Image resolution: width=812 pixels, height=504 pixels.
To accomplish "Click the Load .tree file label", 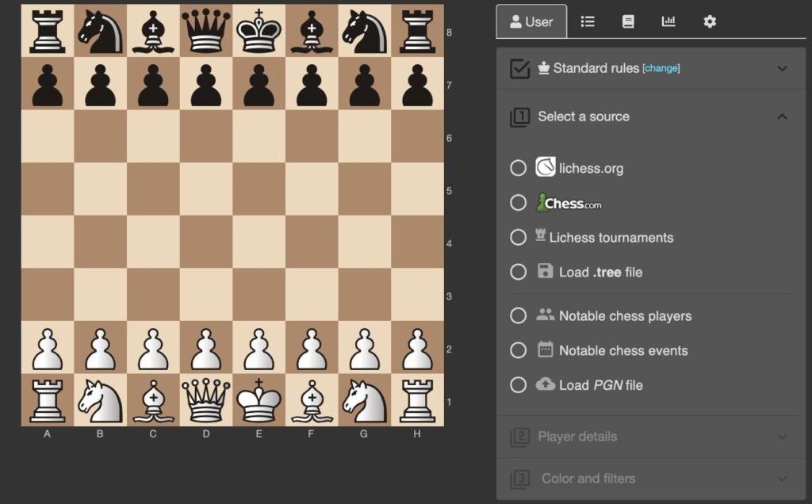I will coord(600,272).
